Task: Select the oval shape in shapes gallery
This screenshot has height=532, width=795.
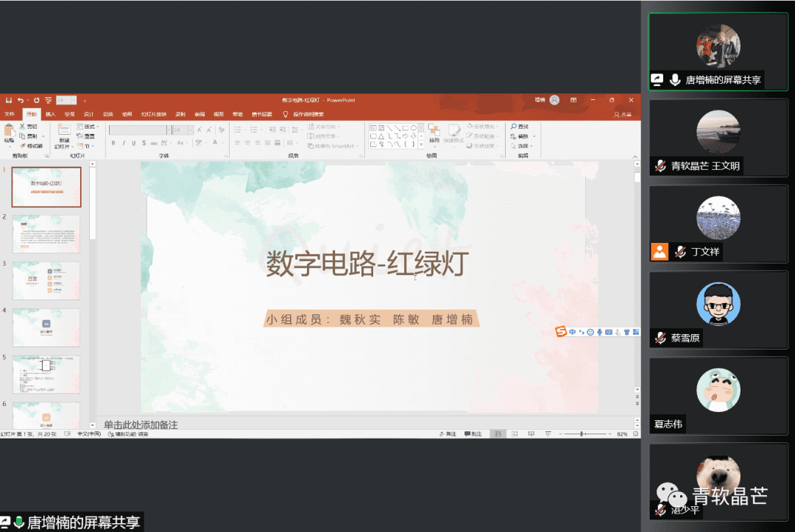Action: point(414,128)
